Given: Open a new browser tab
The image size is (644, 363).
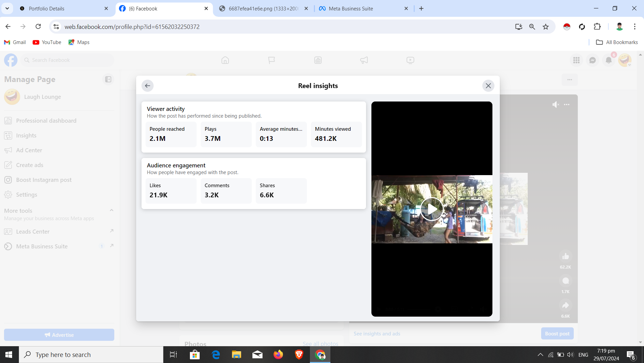Looking at the screenshot, I should [x=421, y=9].
